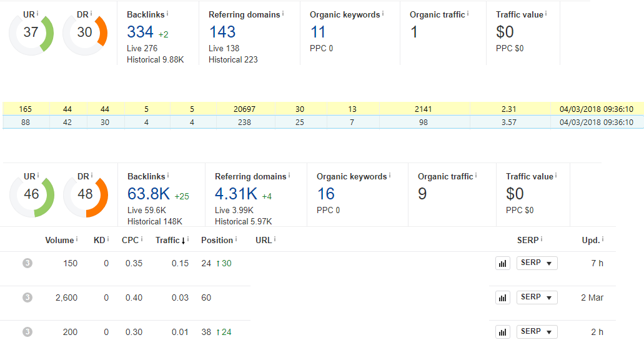Open chart icon for the 150 volume row

(x=503, y=263)
